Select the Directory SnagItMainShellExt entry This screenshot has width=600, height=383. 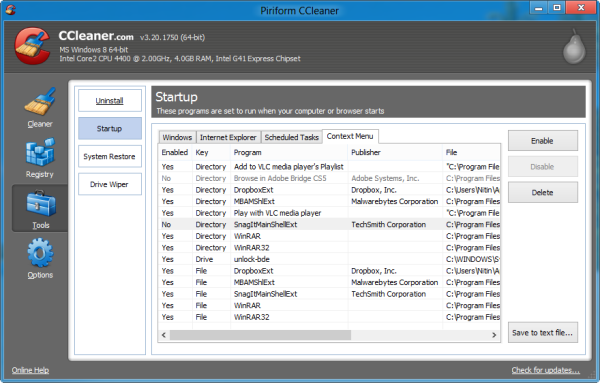(329, 225)
